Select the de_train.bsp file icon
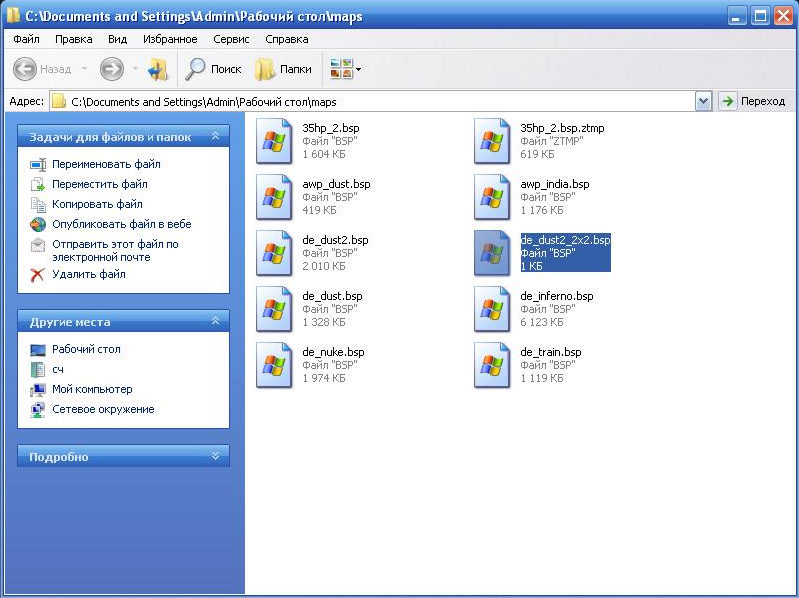Screen dimensions: 799x598 492,365
